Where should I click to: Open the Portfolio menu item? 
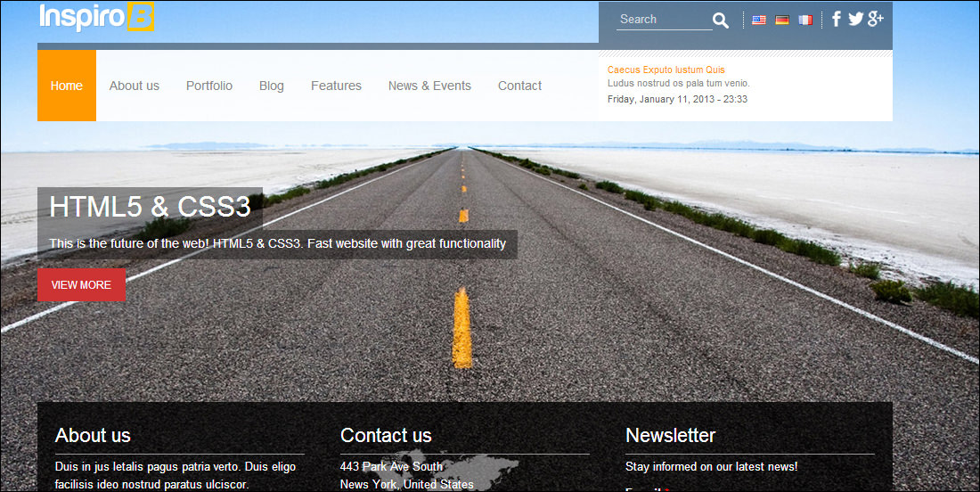[209, 86]
